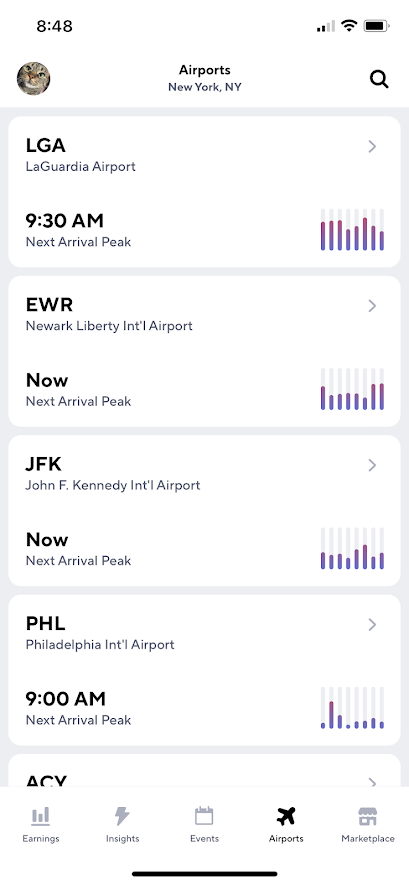Screen dimensions: 409x885
Task: Open ACY card via its chevron
Action: [x=372, y=782]
